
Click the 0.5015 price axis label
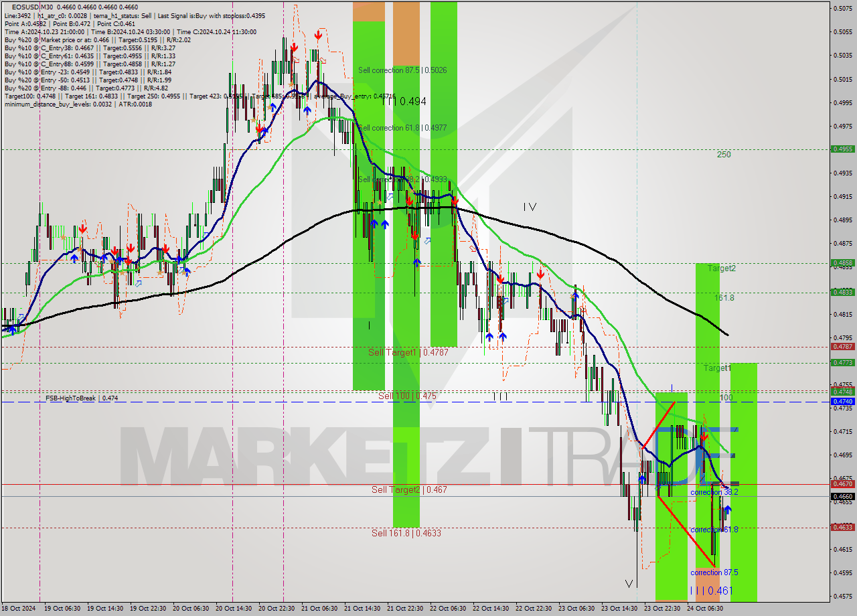click(842, 79)
